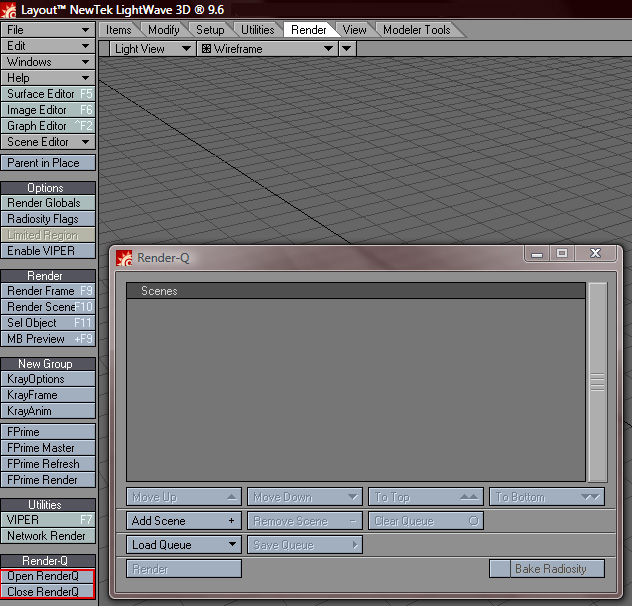
Task: Open FPrime Master
Action: click(x=48, y=448)
